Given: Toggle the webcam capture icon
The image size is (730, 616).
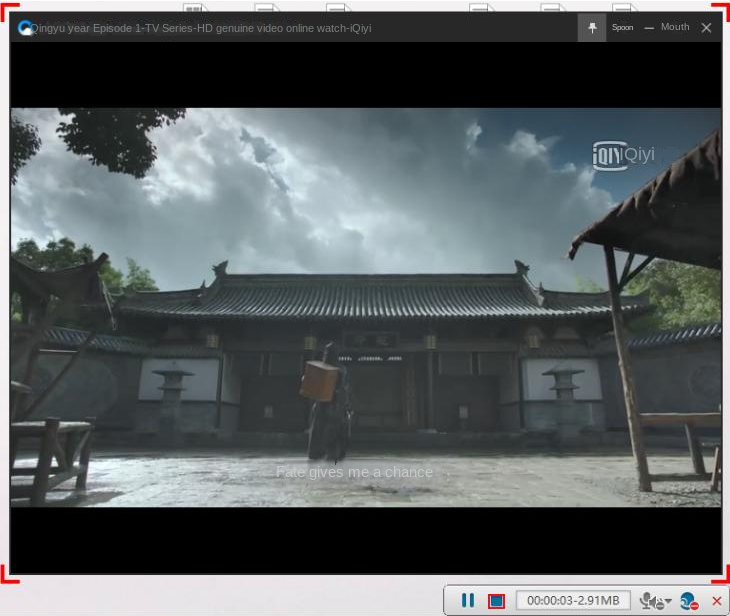Looking at the screenshot, I should click(688, 600).
